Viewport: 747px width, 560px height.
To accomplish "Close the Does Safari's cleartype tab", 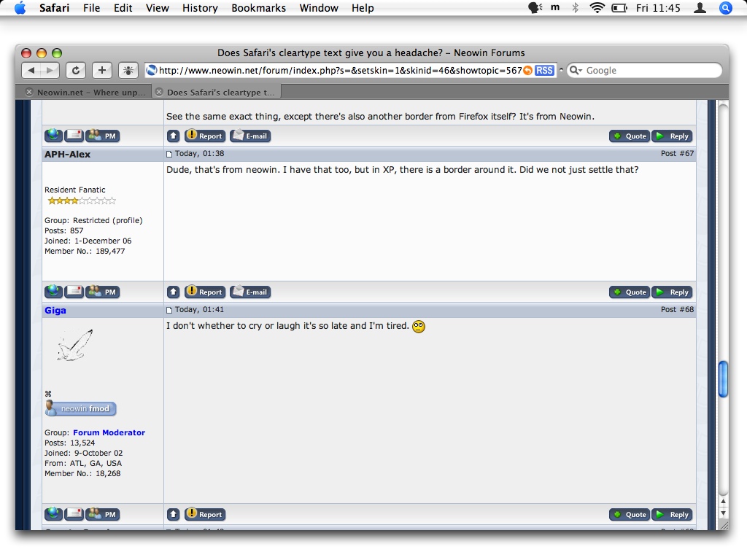I will click(159, 92).
